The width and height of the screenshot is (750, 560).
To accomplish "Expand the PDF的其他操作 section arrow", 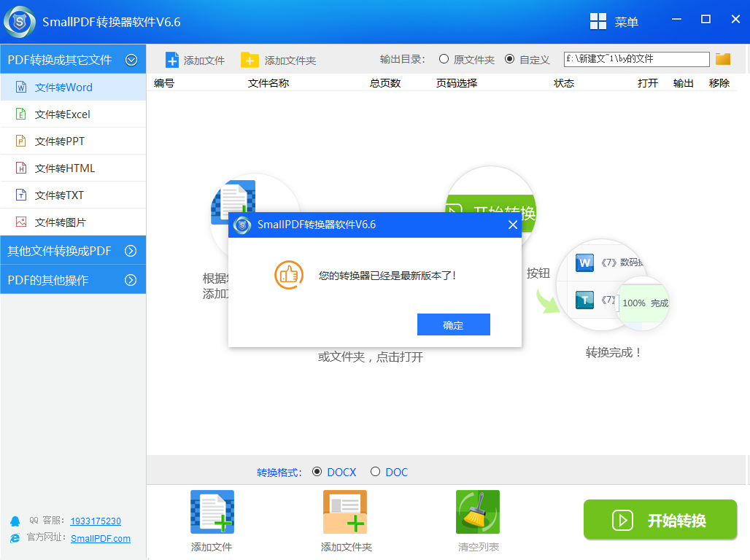I will tap(131, 280).
